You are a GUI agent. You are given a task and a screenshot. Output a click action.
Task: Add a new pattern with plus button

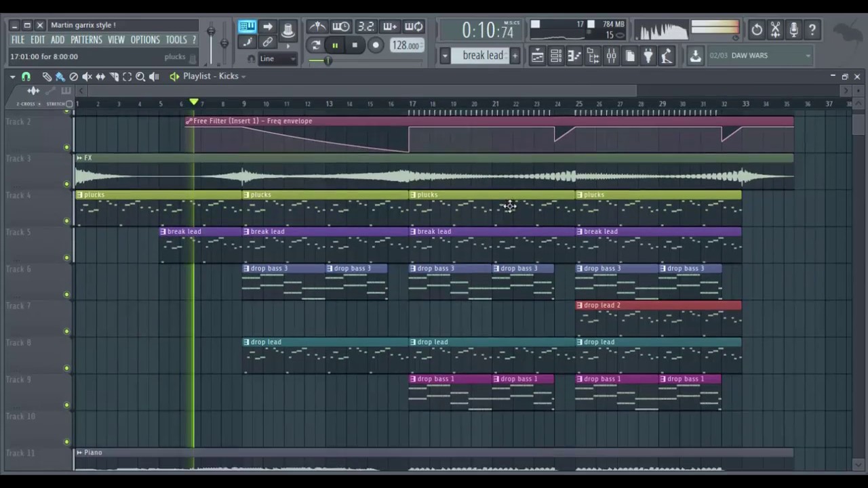tap(515, 56)
